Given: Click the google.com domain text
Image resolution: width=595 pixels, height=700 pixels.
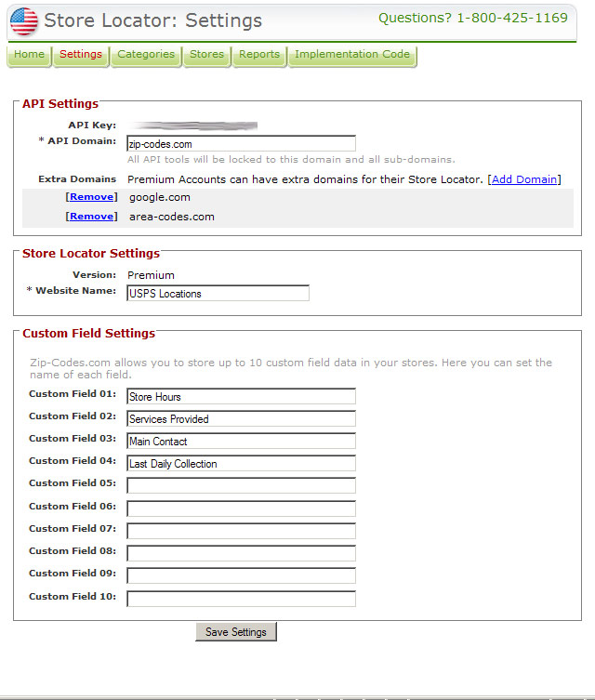Looking at the screenshot, I should tap(160, 197).
